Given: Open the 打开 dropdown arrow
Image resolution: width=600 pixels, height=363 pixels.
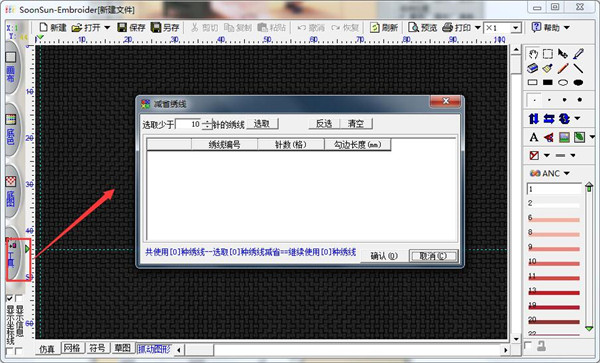Looking at the screenshot, I should [107, 28].
